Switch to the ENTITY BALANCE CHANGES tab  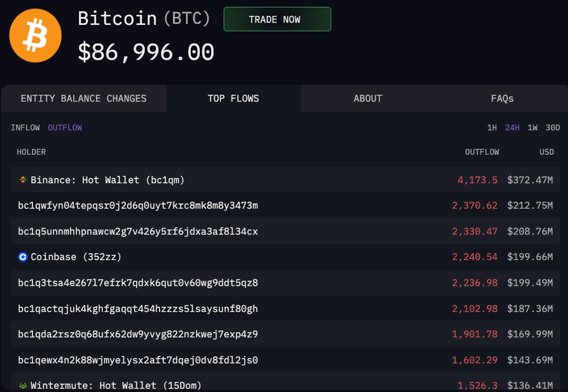[x=84, y=99]
